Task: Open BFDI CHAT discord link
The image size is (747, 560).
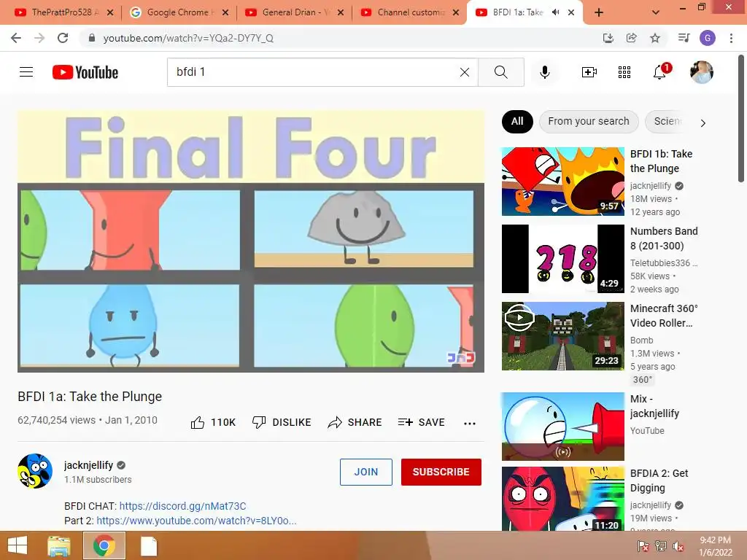Action: point(182,506)
